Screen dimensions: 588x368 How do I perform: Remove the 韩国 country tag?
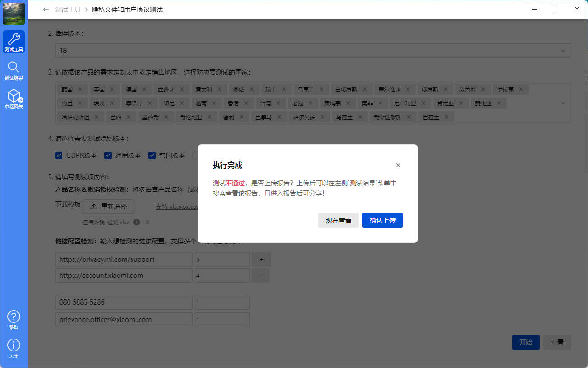[x=80, y=89]
